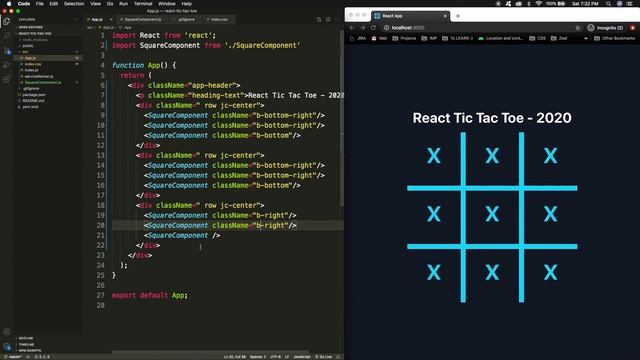Reload the browser page
640x360 pixels.
pos(373,28)
